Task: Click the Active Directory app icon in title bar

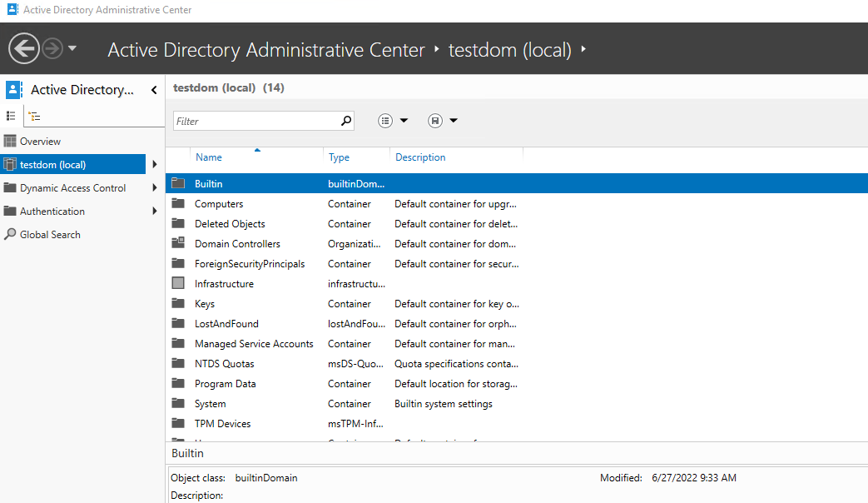Action: click(x=12, y=9)
